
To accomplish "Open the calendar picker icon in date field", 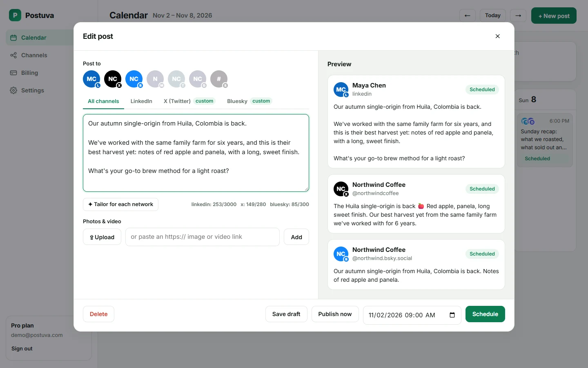I will tap(452, 315).
